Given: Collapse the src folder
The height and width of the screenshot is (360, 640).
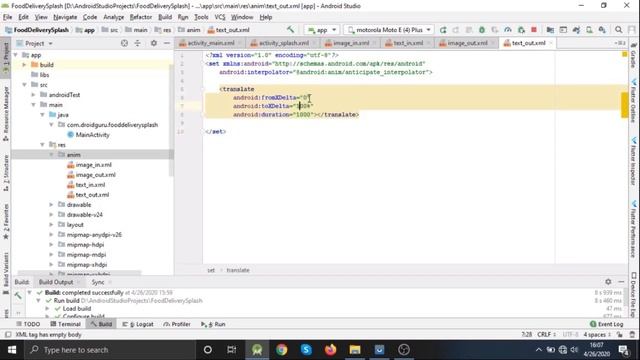Looking at the screenshot, I should pyautogui.click(x=24, y=84).
